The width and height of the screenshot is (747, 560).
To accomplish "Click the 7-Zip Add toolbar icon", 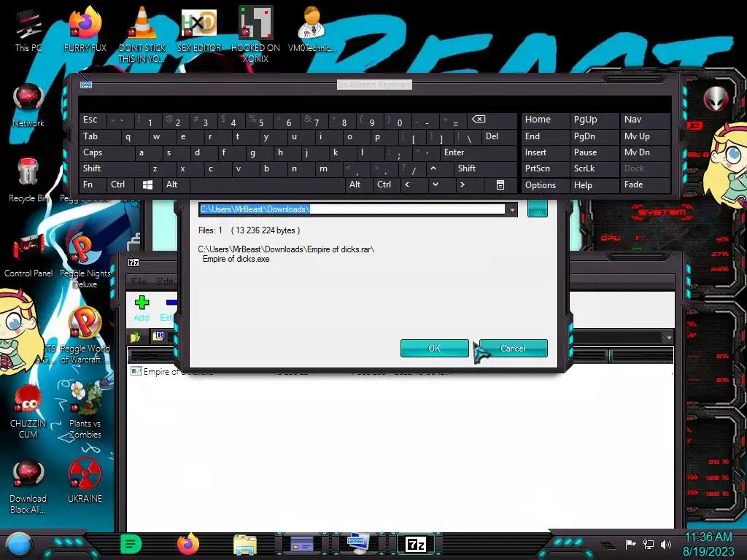I will click(142, 308).
